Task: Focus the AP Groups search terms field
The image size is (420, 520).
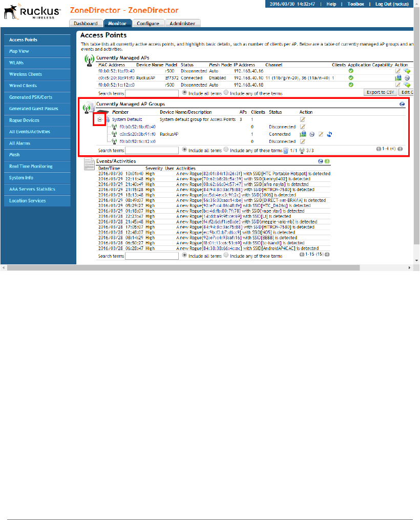Action: click(152, 151)
